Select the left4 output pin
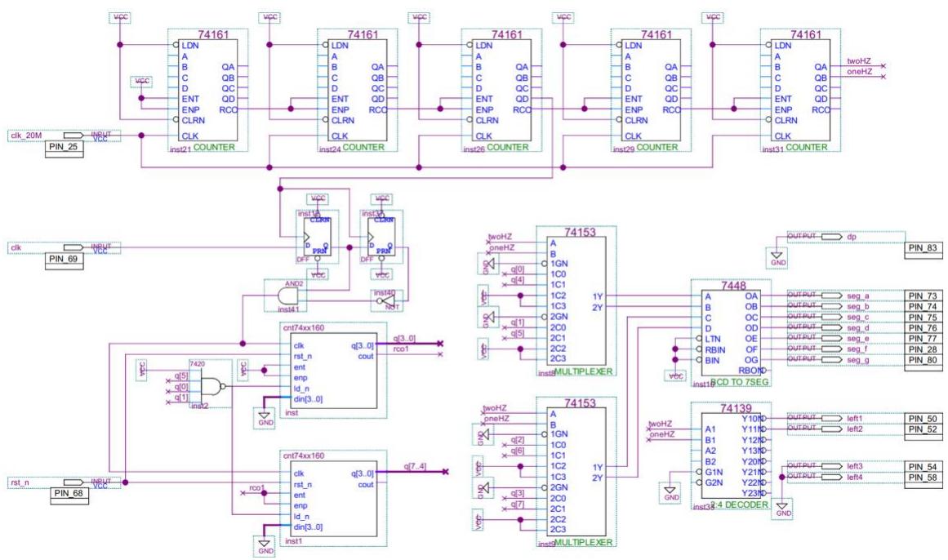Image resolution: width=948 pixels, height=560 pixels. click(831, 477)
